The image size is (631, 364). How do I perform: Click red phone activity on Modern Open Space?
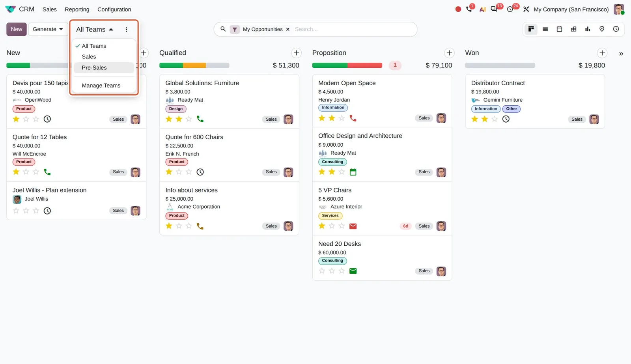point(353,118)
